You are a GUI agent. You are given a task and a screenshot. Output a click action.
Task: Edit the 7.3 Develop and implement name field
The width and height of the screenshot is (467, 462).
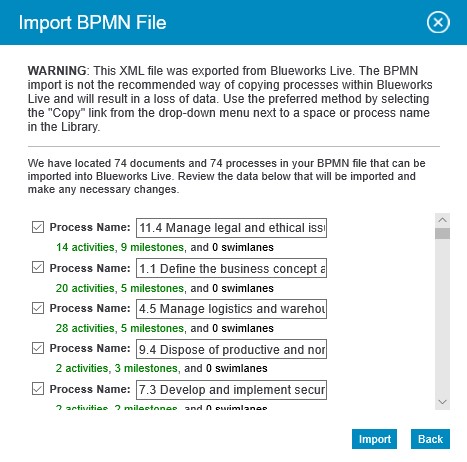coord(231,390)
